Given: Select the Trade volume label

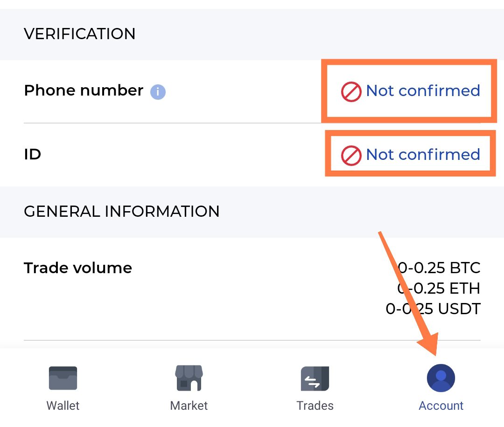Looking at the screenshot, I should [x=78, y=268].
